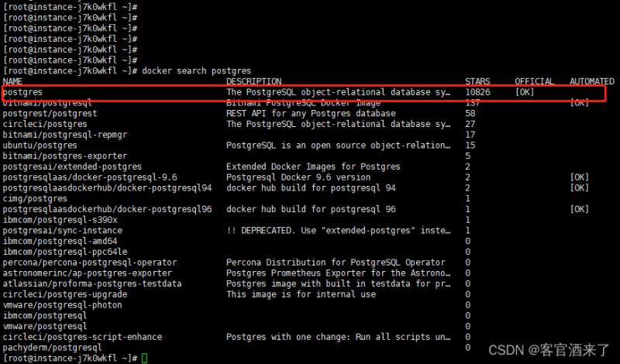Viewport: 620px width, 364px height.
Task: Select 'ibmcom/postgresql-s390x' image name
Action: pyautogui.click(x=60, y=221)
